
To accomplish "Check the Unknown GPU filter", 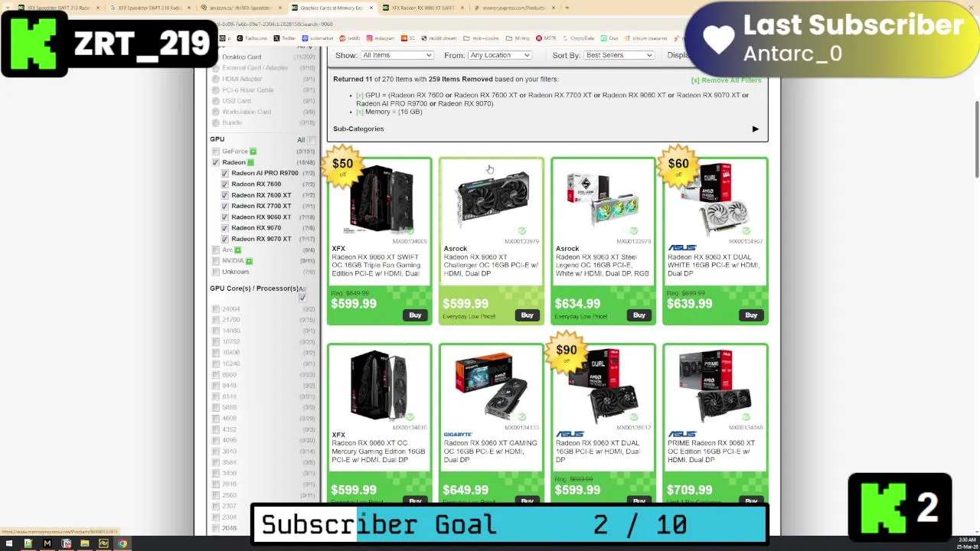I will pyautogui.click(x=216, y=272).
